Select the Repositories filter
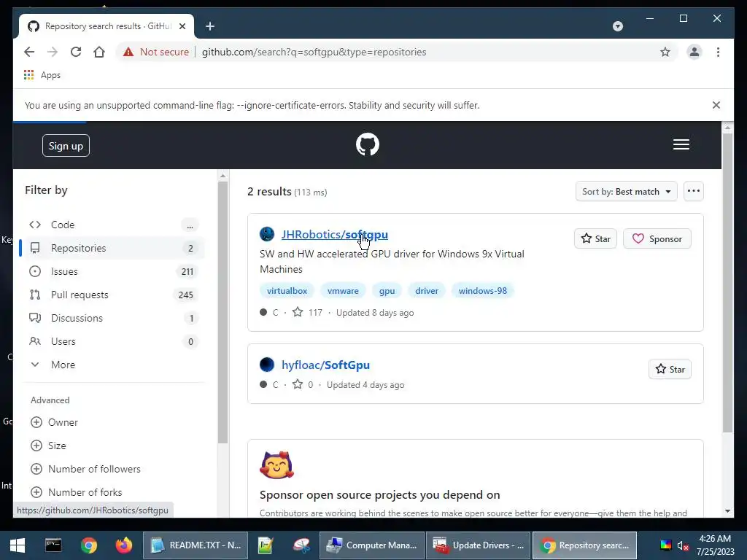Screen dimensions: 747x560 (x=113, y=248)
